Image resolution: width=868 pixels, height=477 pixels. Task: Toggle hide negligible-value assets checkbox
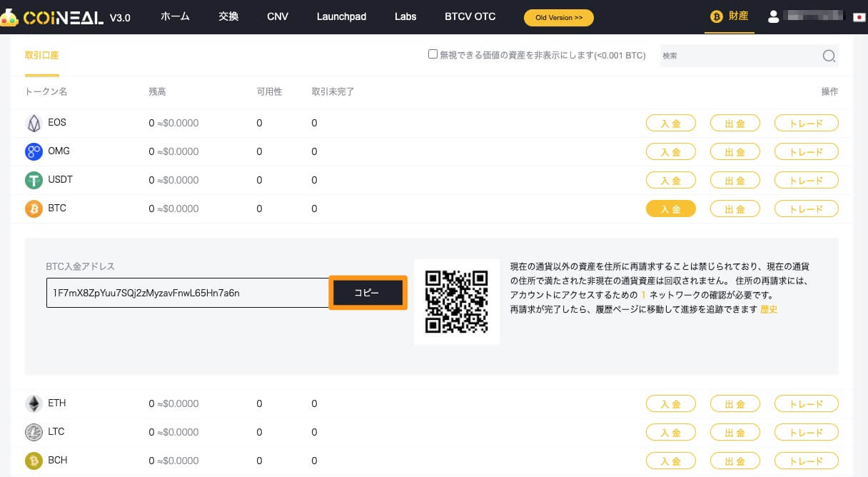(x=433, y=54)
